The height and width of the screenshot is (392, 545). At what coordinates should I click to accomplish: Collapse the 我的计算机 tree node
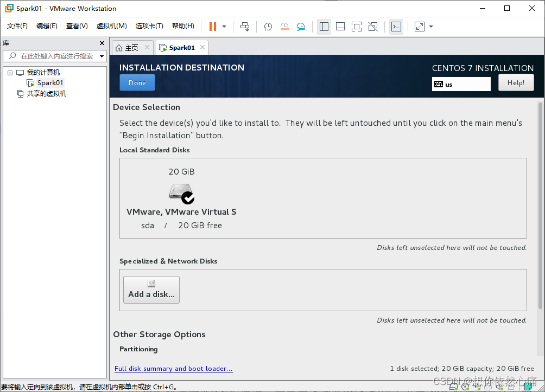coord(10,73)
